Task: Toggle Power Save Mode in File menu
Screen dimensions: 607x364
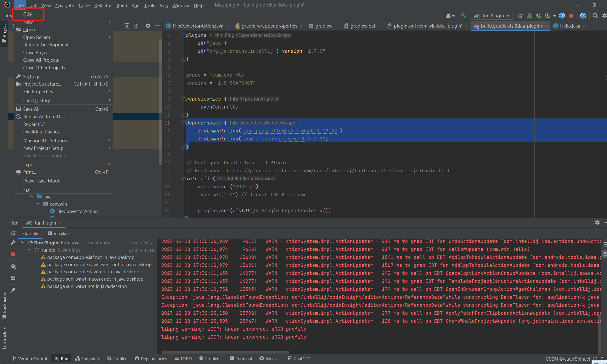Action: (64, 181)
